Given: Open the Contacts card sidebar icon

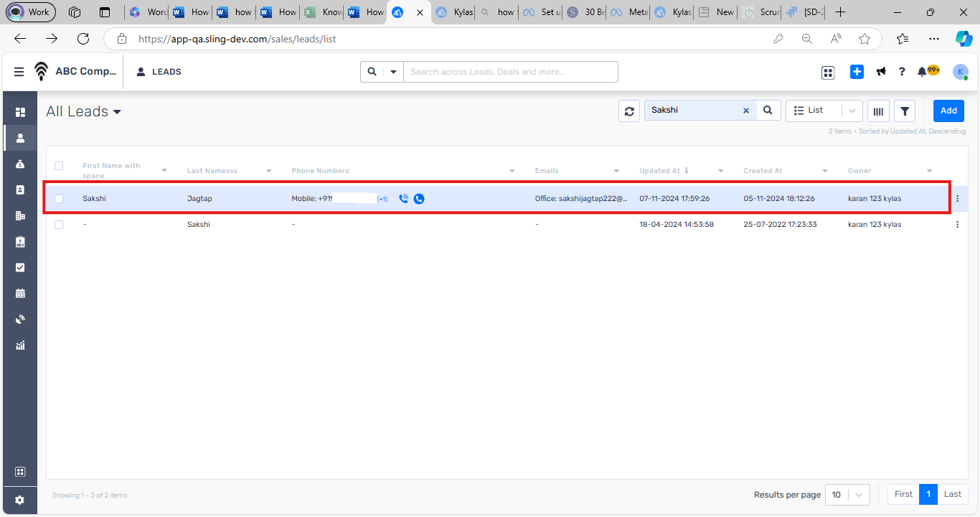Looking at the screenshot, I should [20, 190].
